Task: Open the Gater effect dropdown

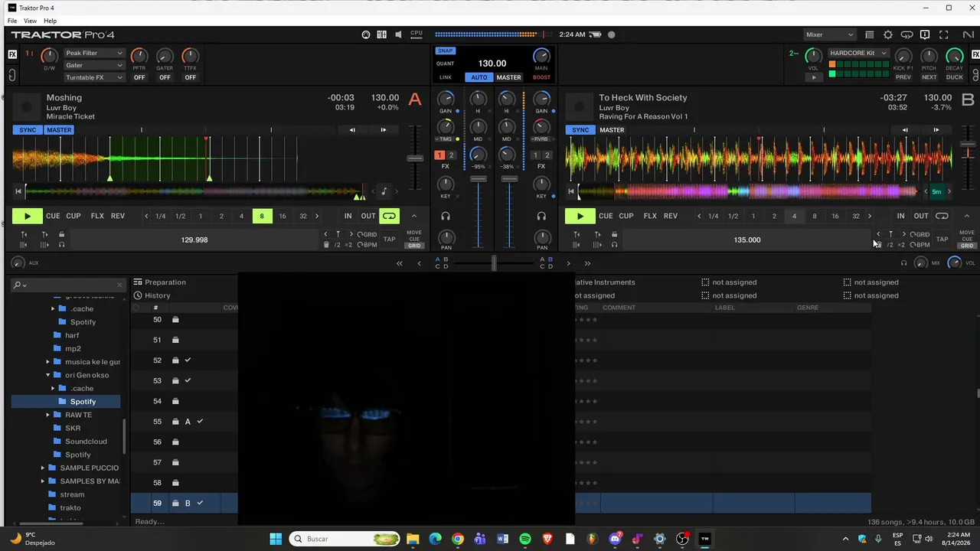Action: (x=94, y=65)
